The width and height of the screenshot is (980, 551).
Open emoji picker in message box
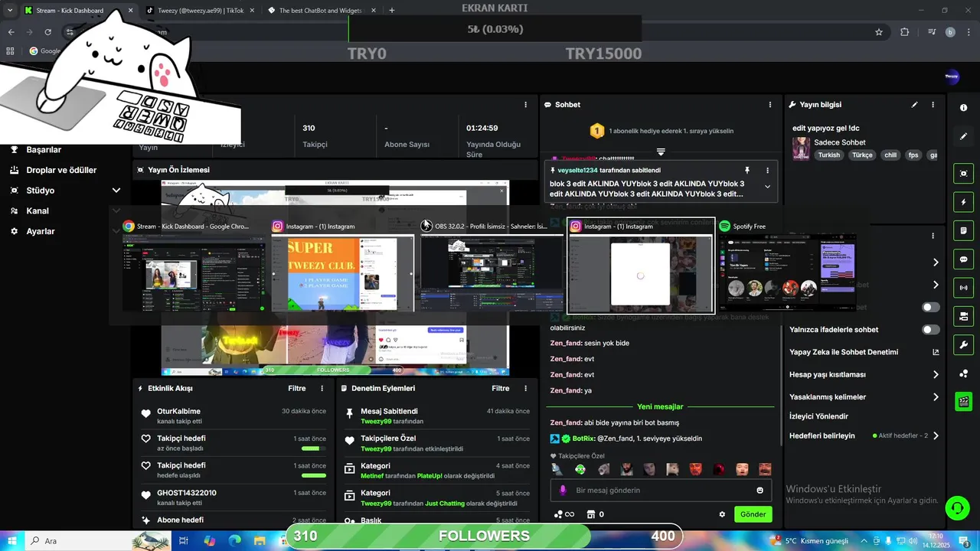coord(759,491)
